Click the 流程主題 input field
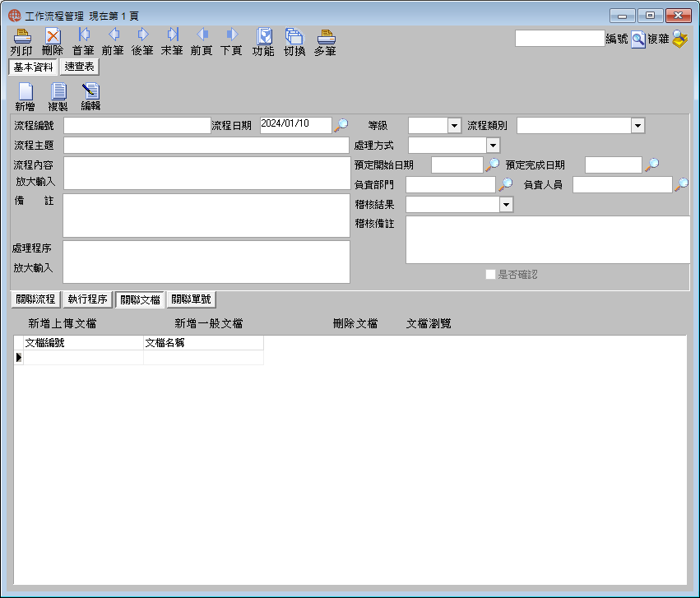This screenshot has width=700, height=598. point(206,145)
